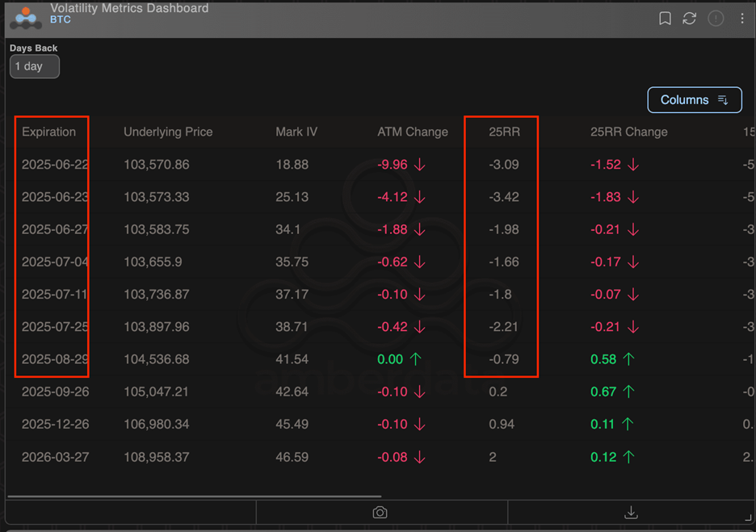
Task: Sort by Mark IV column header
Action: tap(296, 132)
